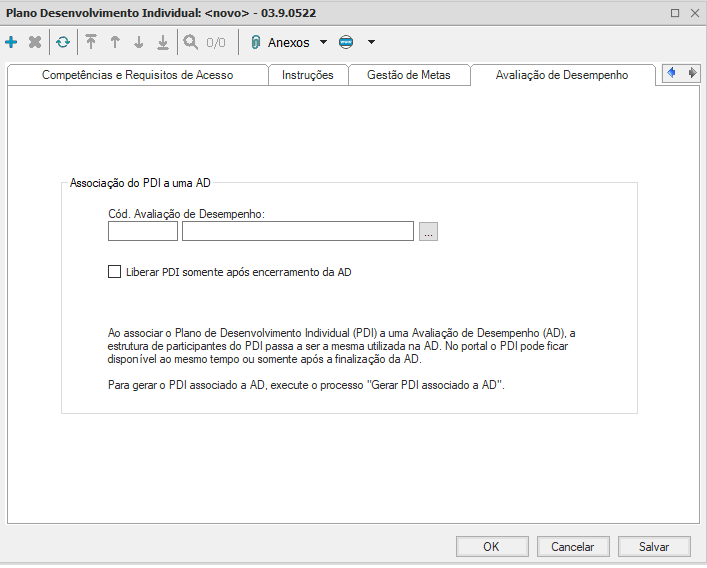This screenshot has width=707, height=568.
Task: Open dropdown arrow beside blue processes icon
Action: coord(371,43)
